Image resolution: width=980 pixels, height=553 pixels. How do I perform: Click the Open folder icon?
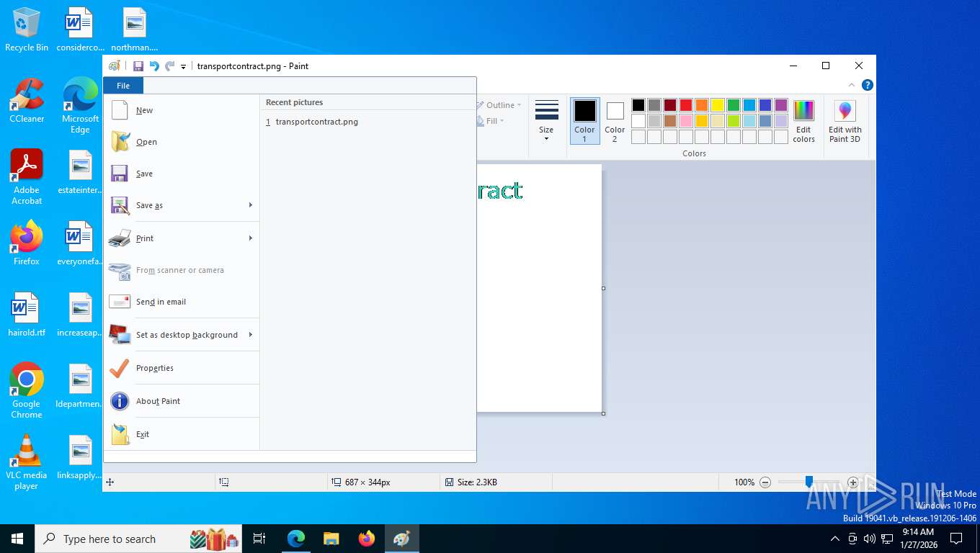tap(120, 142)
